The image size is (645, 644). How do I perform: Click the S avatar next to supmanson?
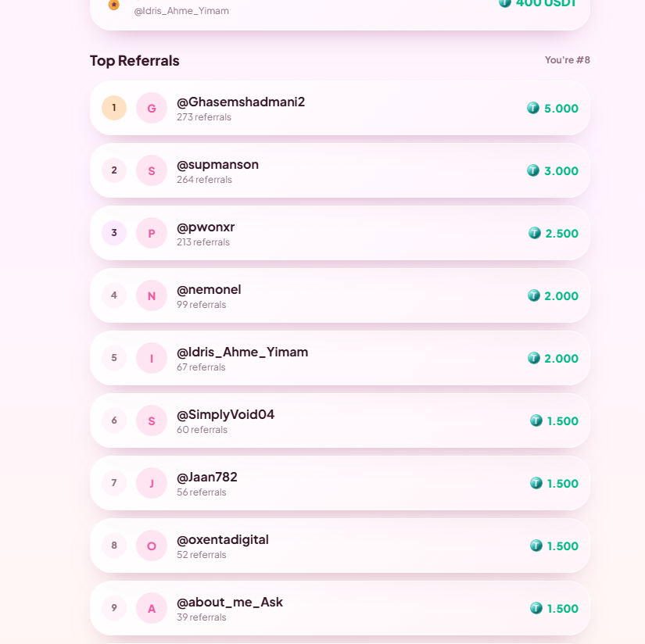[152, 170]
